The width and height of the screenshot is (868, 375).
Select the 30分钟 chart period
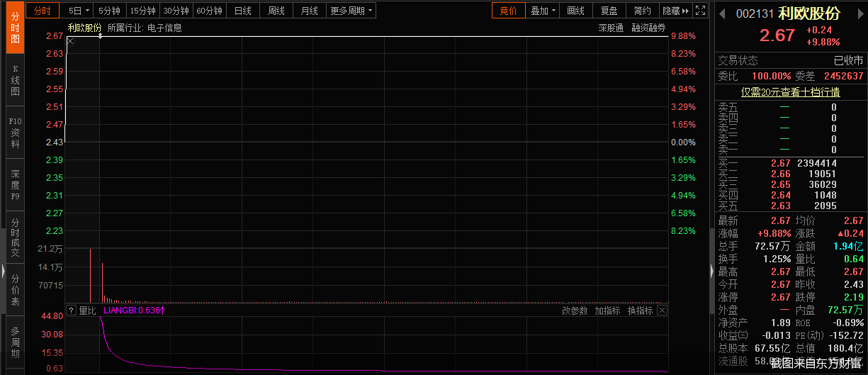point(176,11)
